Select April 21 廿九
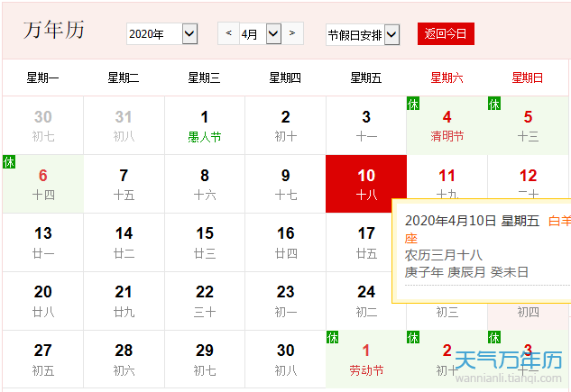The image size is (571, 392). coord(124,301)
